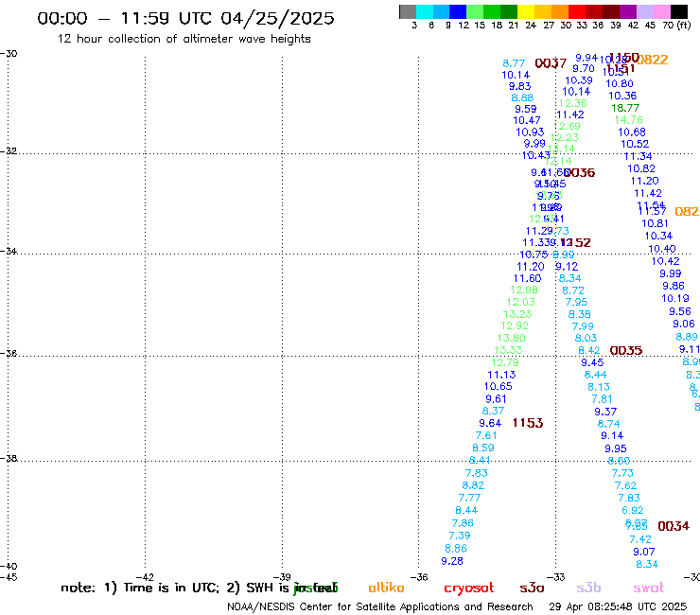Click wave height value '9.83'

pyautogui.click(x=519, y=86)
